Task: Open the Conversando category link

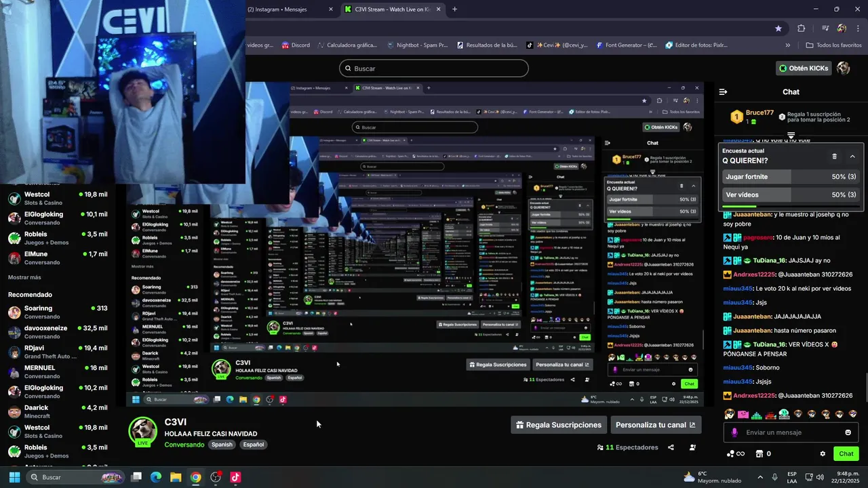Action: pos(184,445)
